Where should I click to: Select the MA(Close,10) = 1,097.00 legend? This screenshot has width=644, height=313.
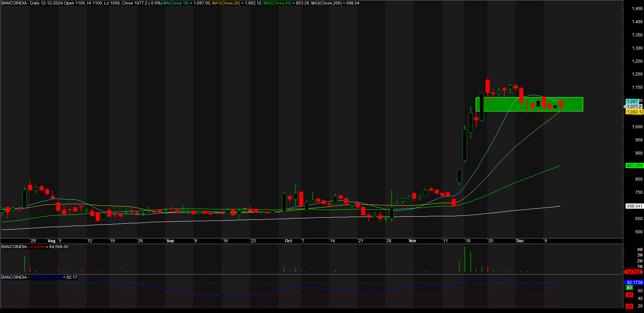click(x=187, y=3)
